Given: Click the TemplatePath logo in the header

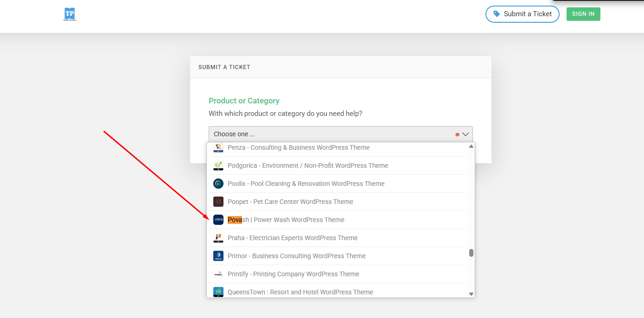Looking at the screenshot, I should pos(70,14).
